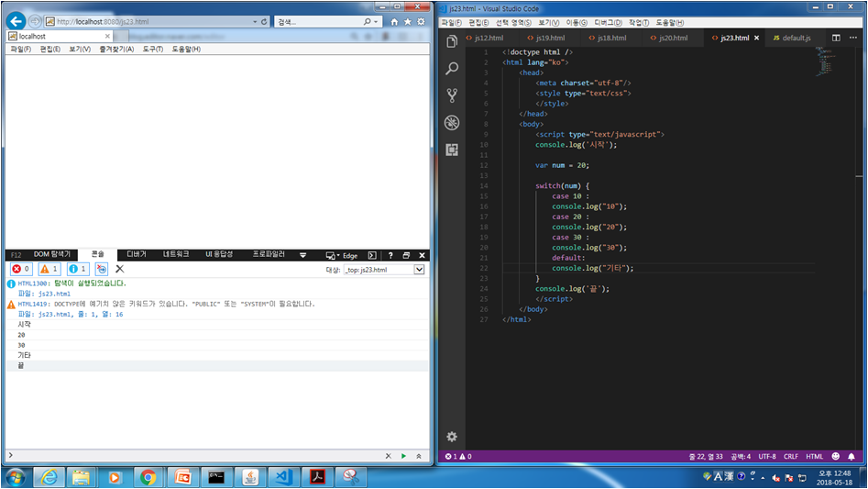Viewport: 868px width, 489px height.
Task: Change CRLF line ending in status bar
Action: [790, 456]
